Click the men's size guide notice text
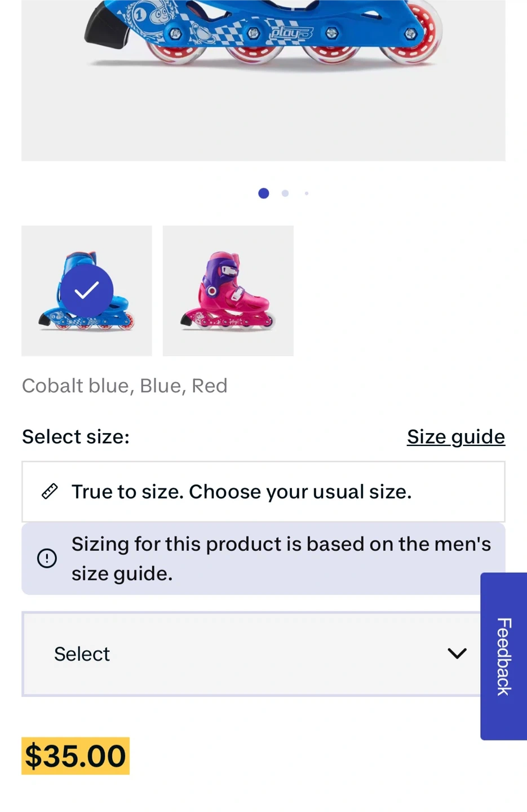This screenshot has height=812, width=527. (x=281, y=559)
